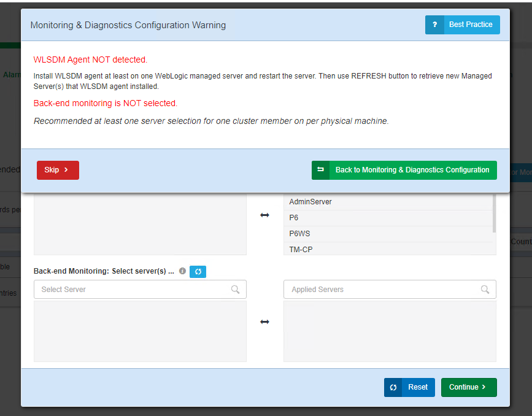Select AdminServer in the applied servers list

coord(388,202)
